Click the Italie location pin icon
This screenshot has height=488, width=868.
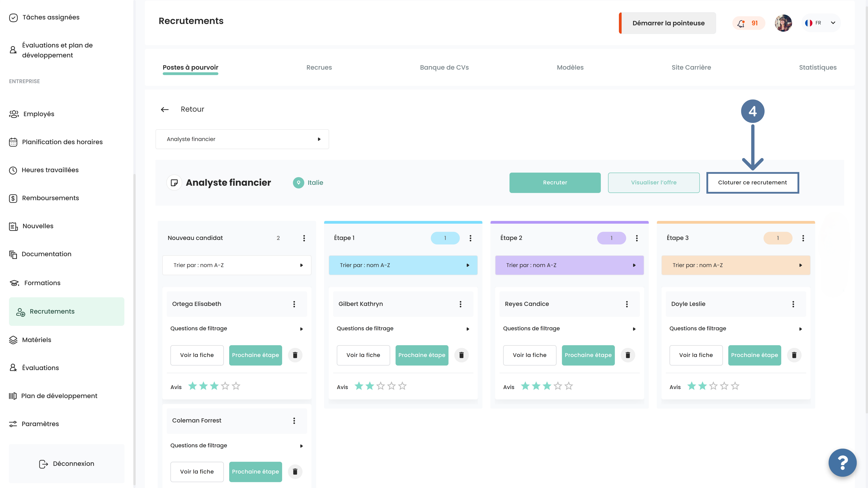(299, 182)
